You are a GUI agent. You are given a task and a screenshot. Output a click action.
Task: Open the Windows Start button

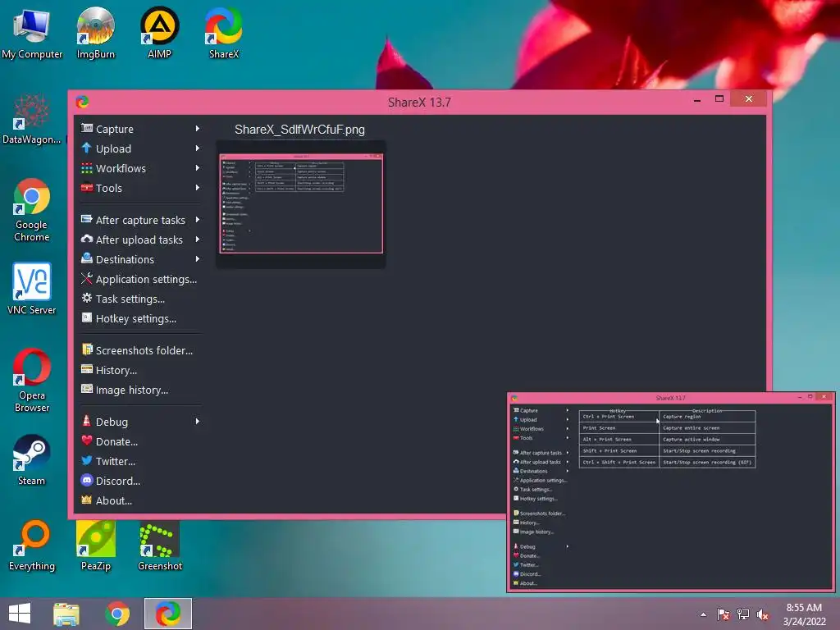tap(20, 614)
